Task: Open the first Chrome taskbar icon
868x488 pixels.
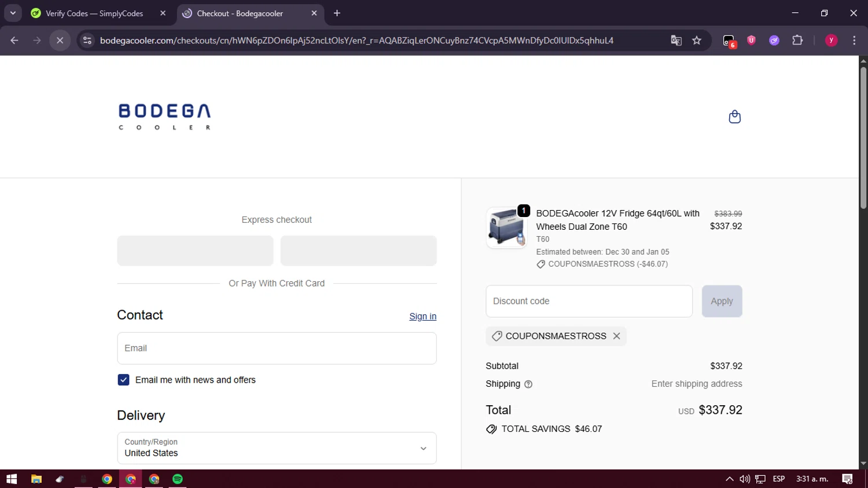Action: [107, 479]
